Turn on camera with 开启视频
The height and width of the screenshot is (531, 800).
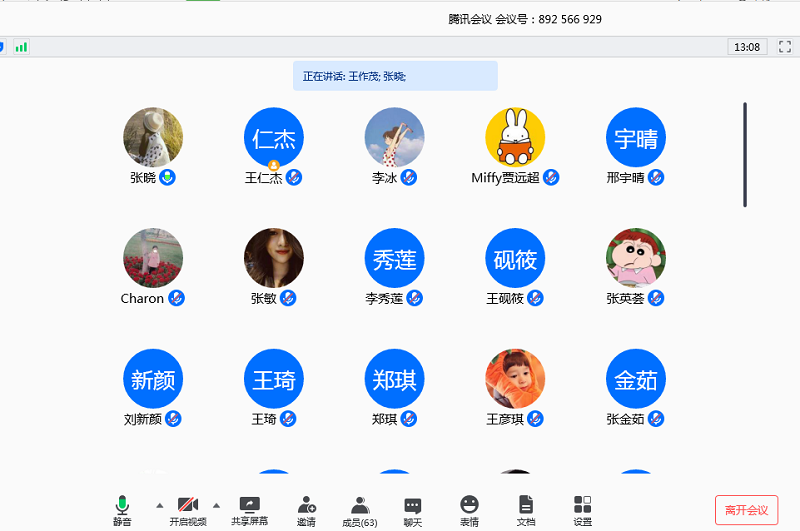point(187,509)
